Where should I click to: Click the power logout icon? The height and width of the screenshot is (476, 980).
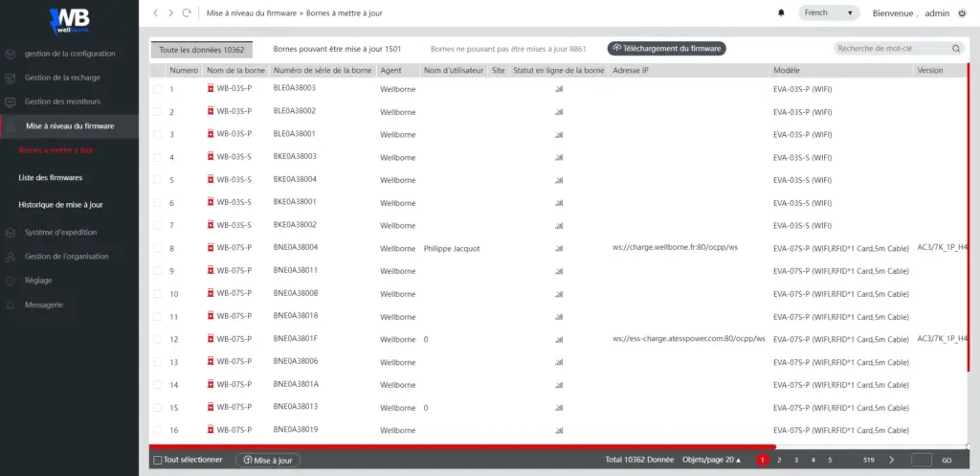[x=962, y=13]
